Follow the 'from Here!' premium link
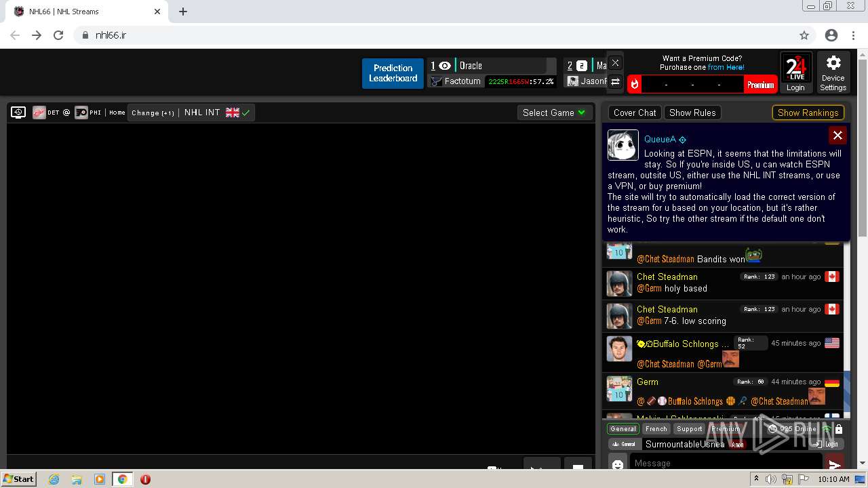The height and width of the screenshot is (488, 868). pos(726,67)
